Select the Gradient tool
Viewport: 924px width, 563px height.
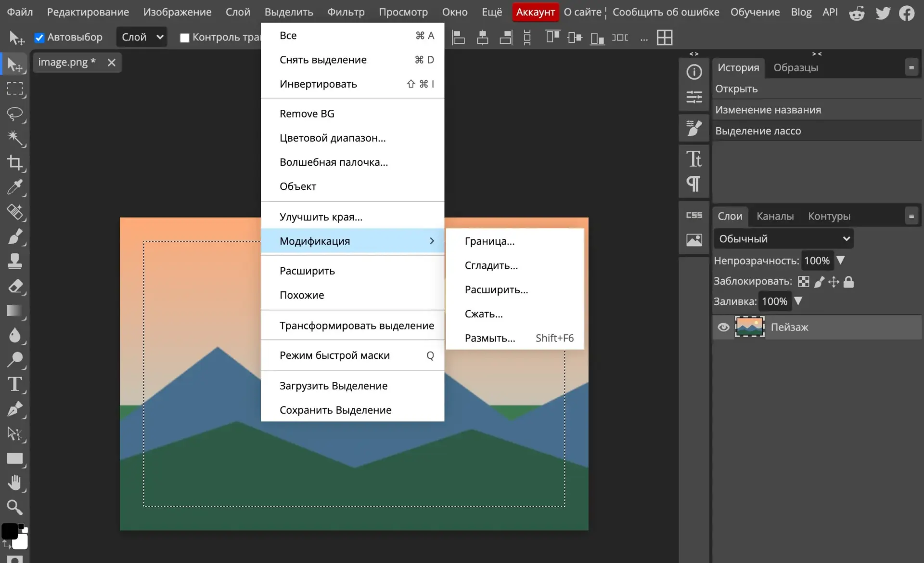pos(14,311)
